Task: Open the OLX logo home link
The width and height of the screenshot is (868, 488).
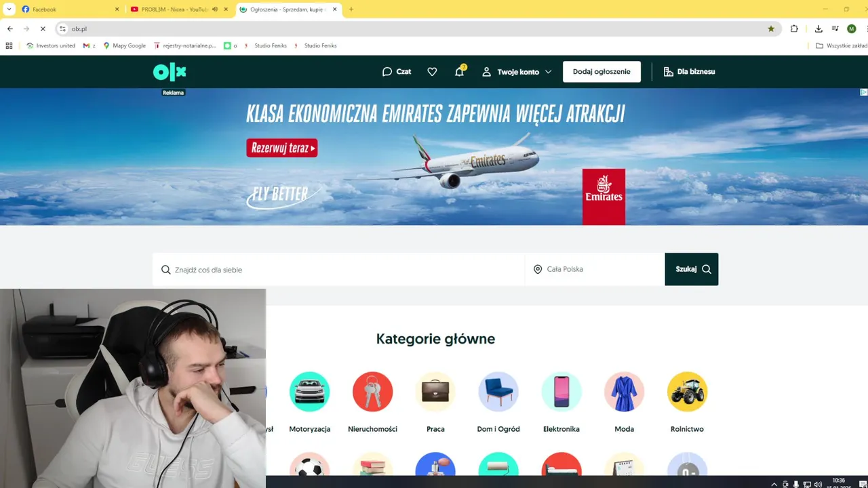Action: point(170,72)
